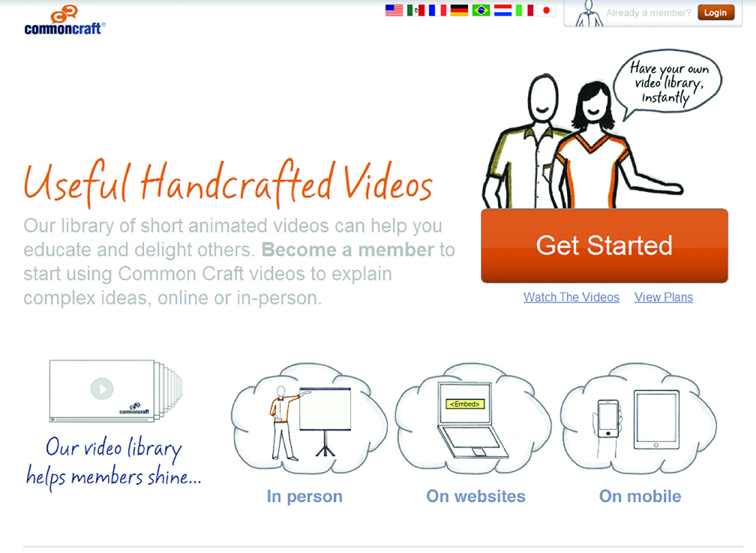Choose Dutch via the Netherlands flag
Screen dimensions: 756x553
(502, 11)
